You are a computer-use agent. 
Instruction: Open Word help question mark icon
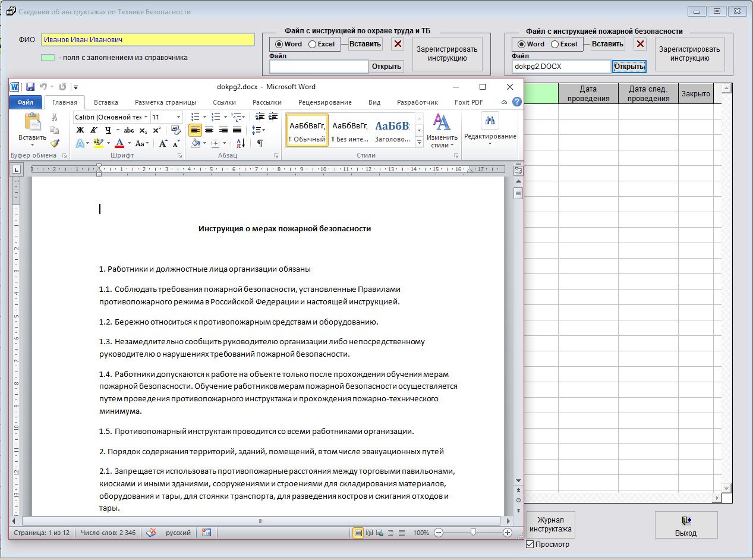click(x=516, y=102)
